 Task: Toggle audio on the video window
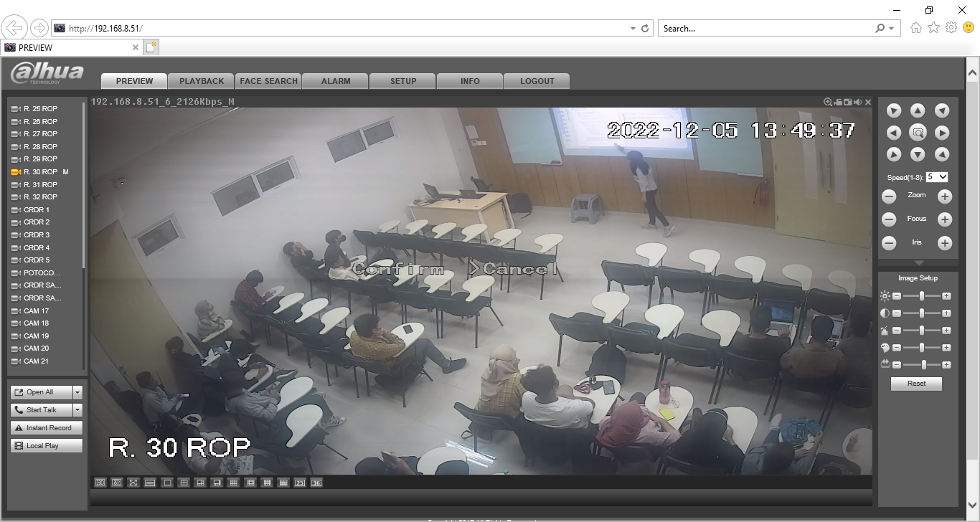click(x=858, y=103)
